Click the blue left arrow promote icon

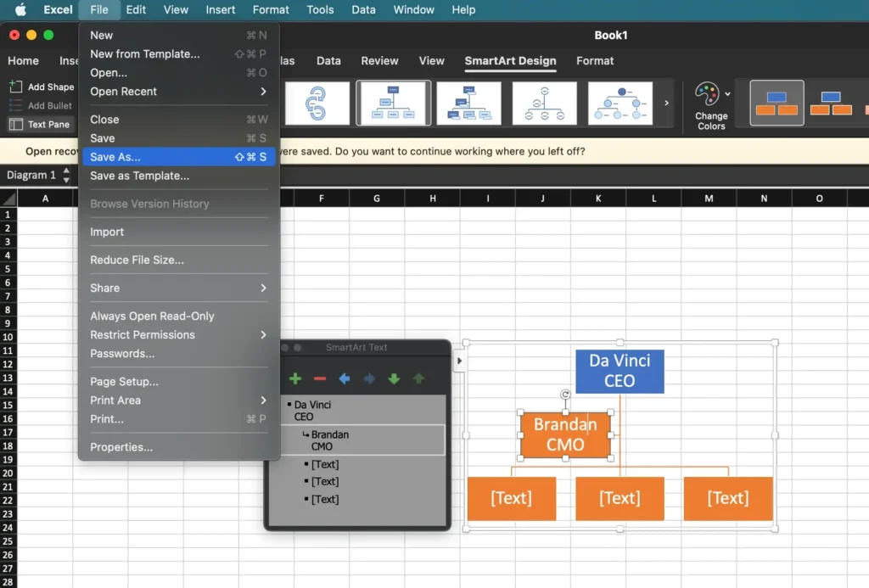pos(345,378)
